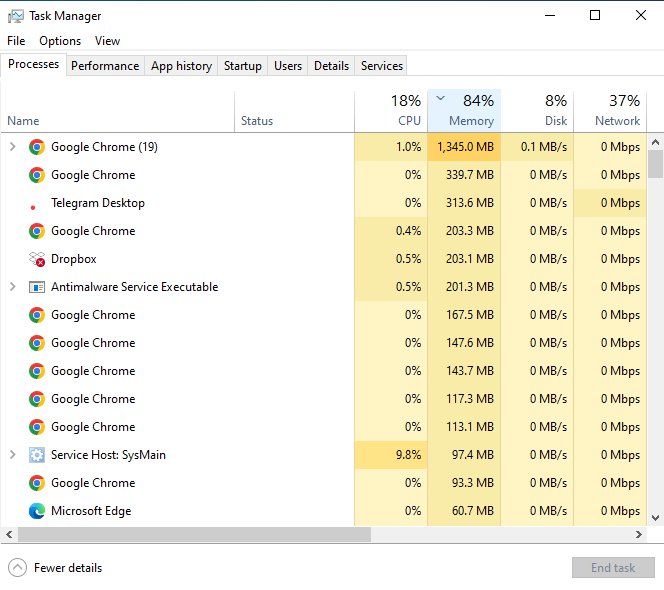Click the Memory column header to sort
Screen dimensions: 664x590
(x=464, y=110)
